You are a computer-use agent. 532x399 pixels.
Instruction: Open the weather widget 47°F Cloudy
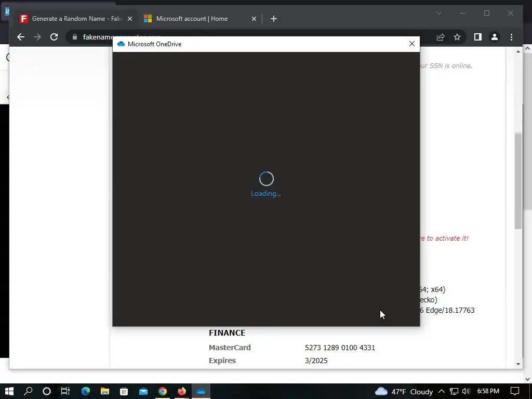404,392
